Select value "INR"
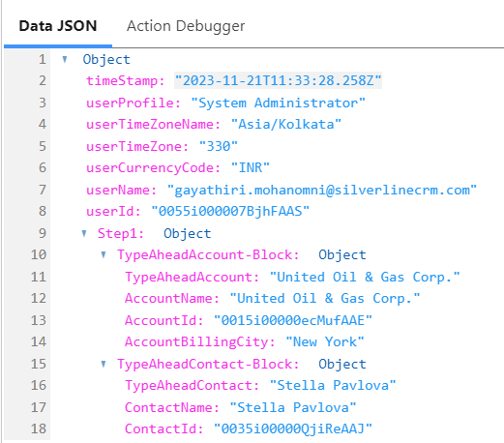Screen dimensions: 504x443 click(x=251, y=167)
